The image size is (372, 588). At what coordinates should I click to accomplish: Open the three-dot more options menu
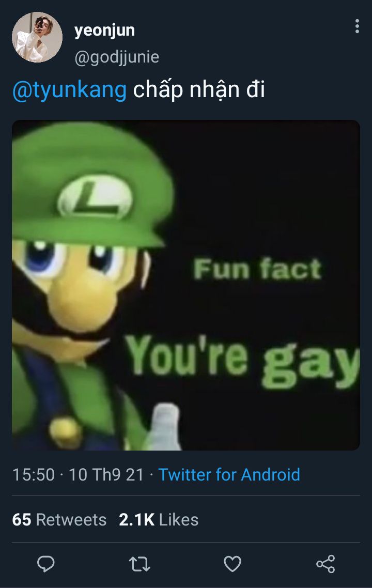pos(357,26)
